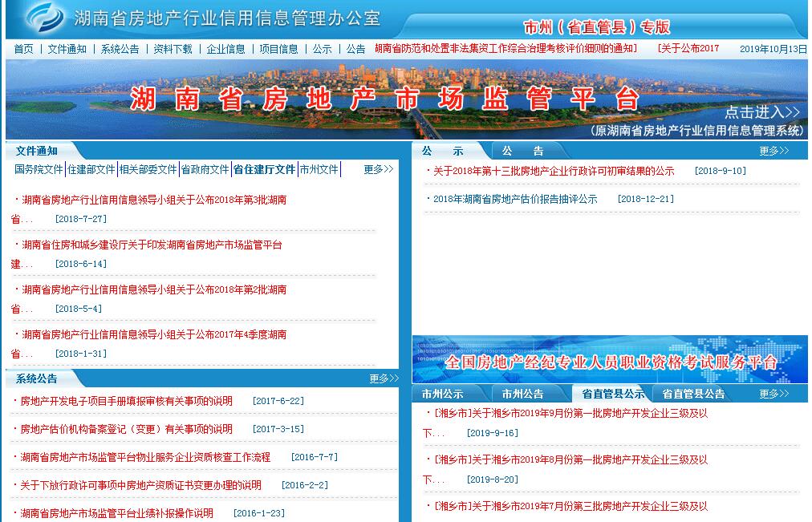Open 企业信息 in top navigation

(x=225, y=49)
